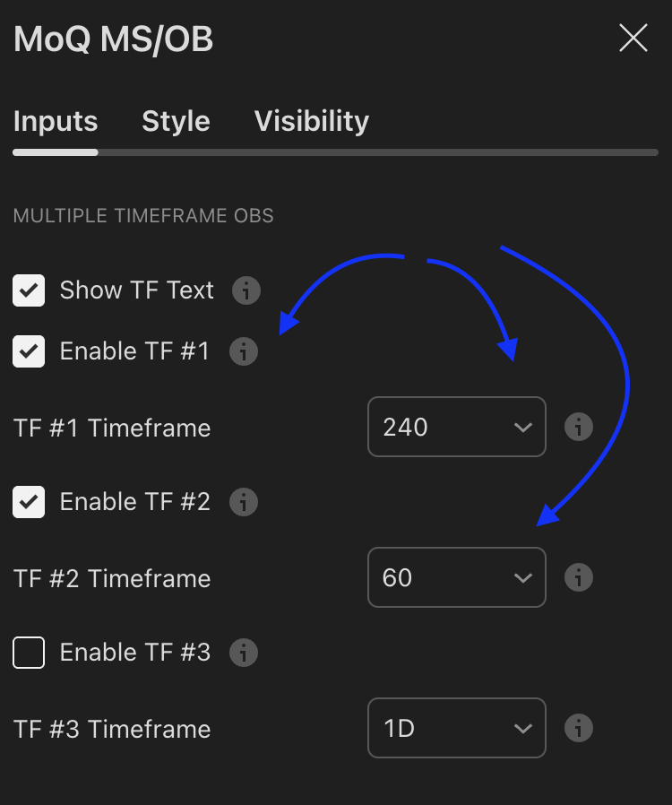Switch to the Style tab
This screenshot has width=672, height=805.
pos(176,121)
